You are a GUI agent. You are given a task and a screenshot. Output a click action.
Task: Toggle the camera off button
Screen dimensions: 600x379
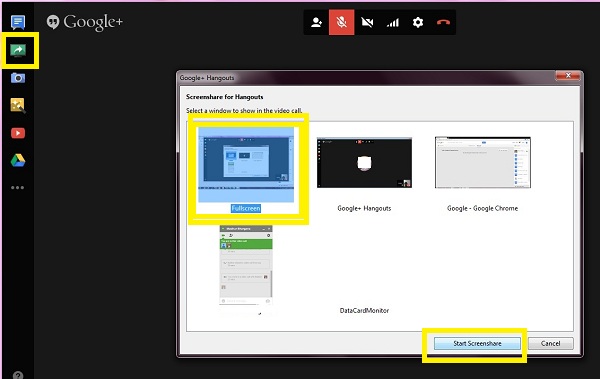point(367,23)
